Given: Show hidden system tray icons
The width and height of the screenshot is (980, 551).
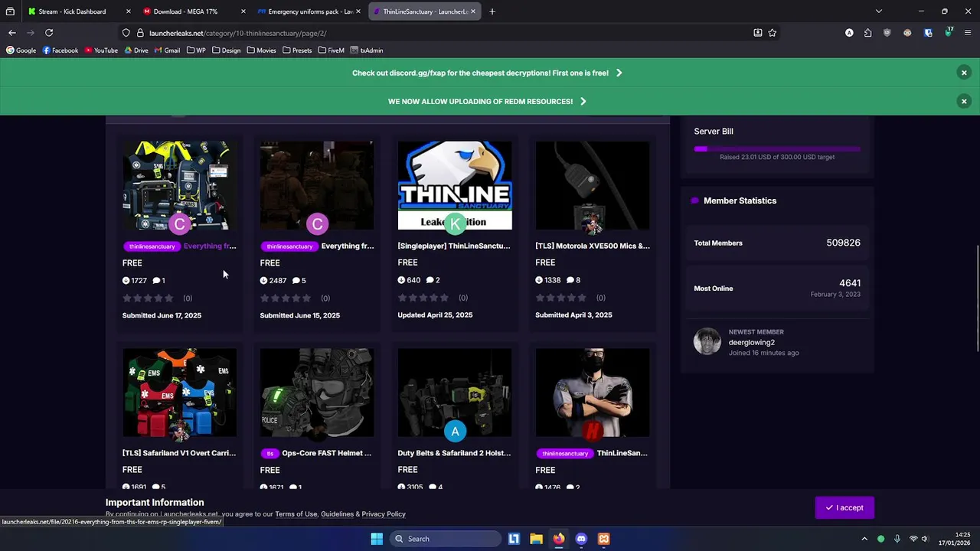Looking at the screenshot, I should click(864, 539).
